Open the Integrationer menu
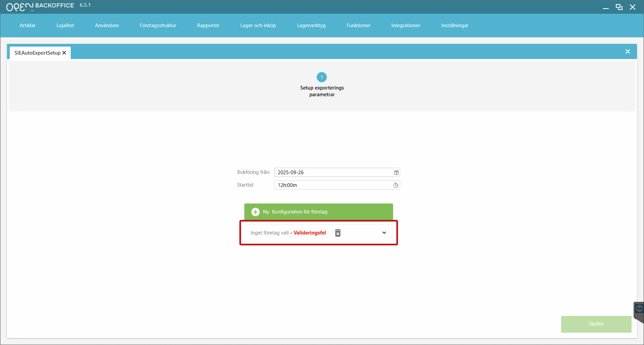The width and height of the screenshot is (644, 345). point(405,26)
